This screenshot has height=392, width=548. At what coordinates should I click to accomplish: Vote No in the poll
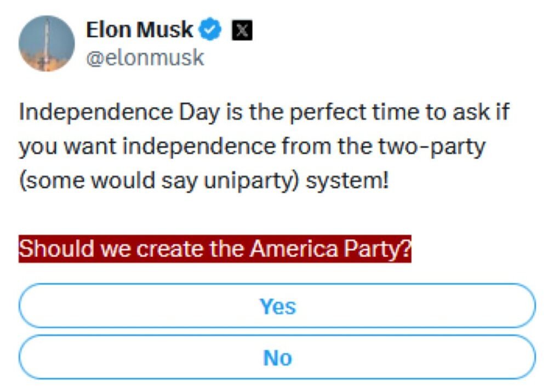(277, 357)
